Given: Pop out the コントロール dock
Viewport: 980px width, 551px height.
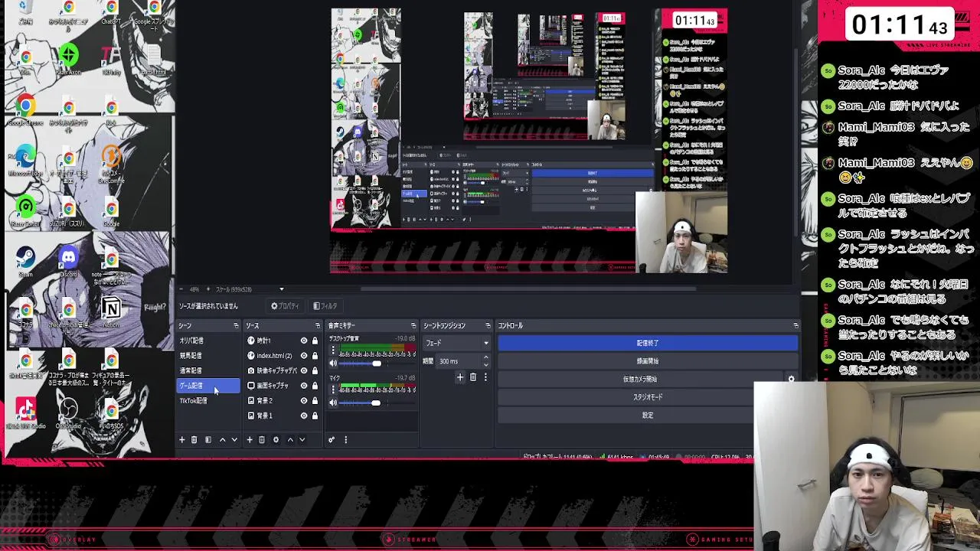Looking at the screenshot, I should pyautogui.click(x=795, y=326).
